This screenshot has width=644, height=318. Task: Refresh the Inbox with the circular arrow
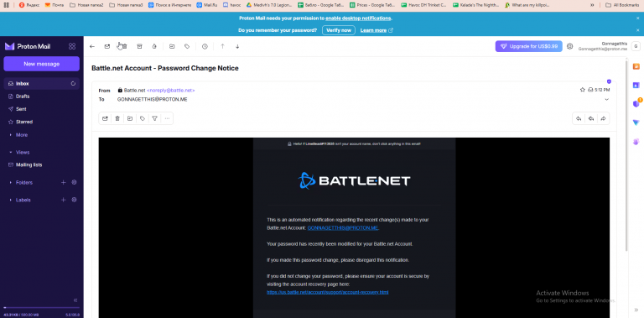(x=73, y=83)
